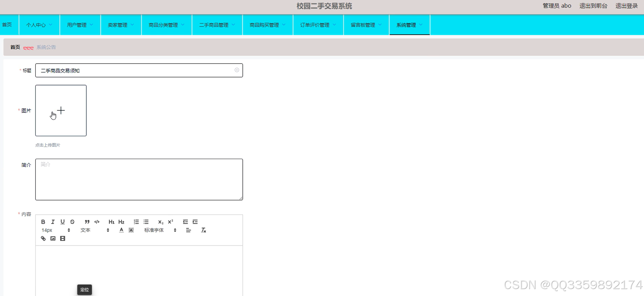Clear the 标题 field with the circle-x icon

[x=237, y=70]
